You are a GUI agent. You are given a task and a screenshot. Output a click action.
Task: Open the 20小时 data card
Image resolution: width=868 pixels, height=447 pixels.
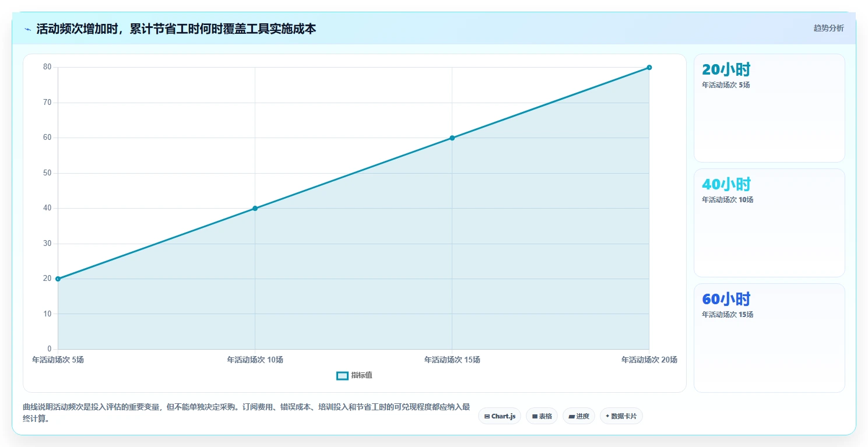[769, 108]
